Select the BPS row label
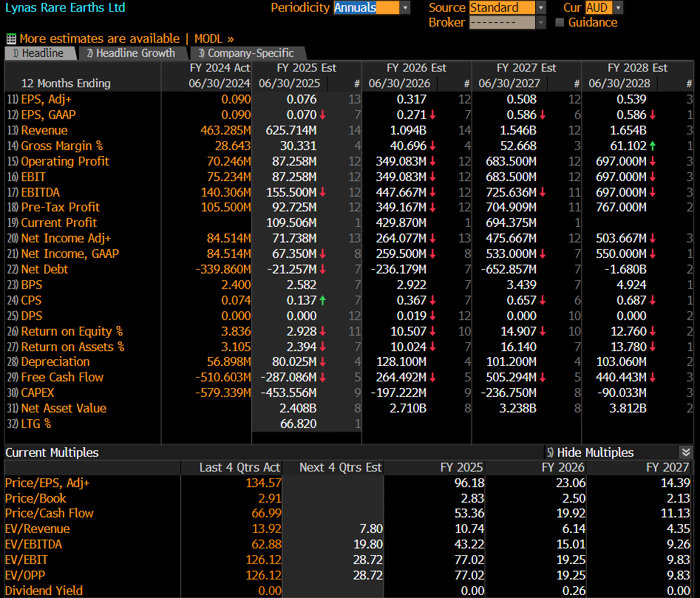This screenshot has width=700, height=598. pos(31,285)
